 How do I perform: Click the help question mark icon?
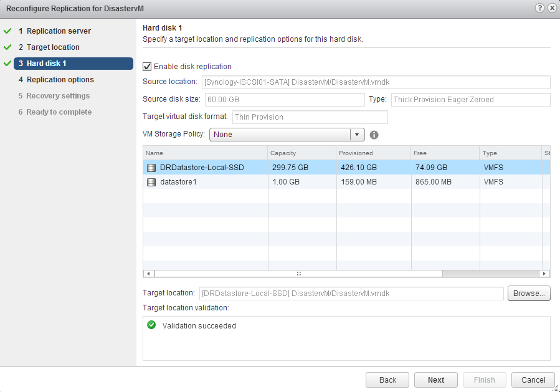tap(539, 7)
